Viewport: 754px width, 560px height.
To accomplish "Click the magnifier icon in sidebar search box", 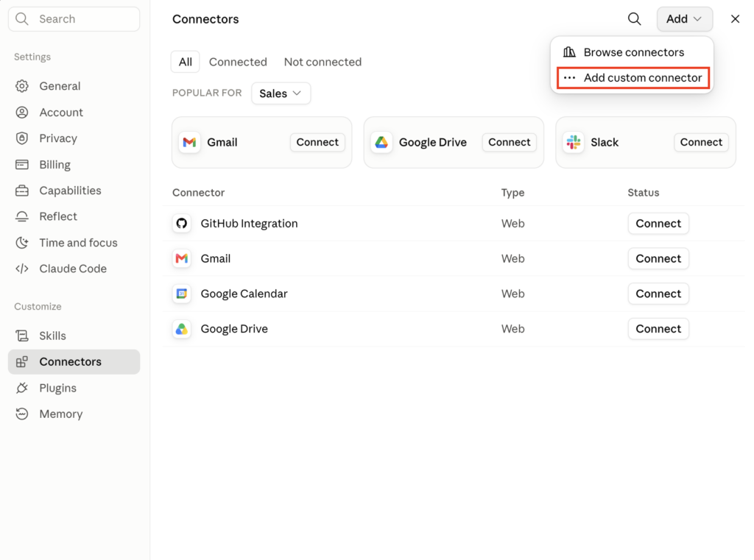I will (21, 18).
